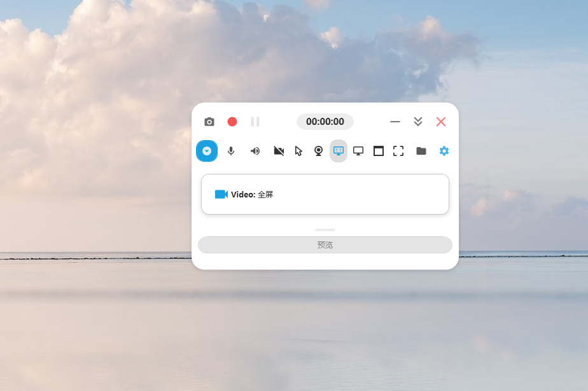
Task: Select custom region capture mode
Action: (398, 151)
